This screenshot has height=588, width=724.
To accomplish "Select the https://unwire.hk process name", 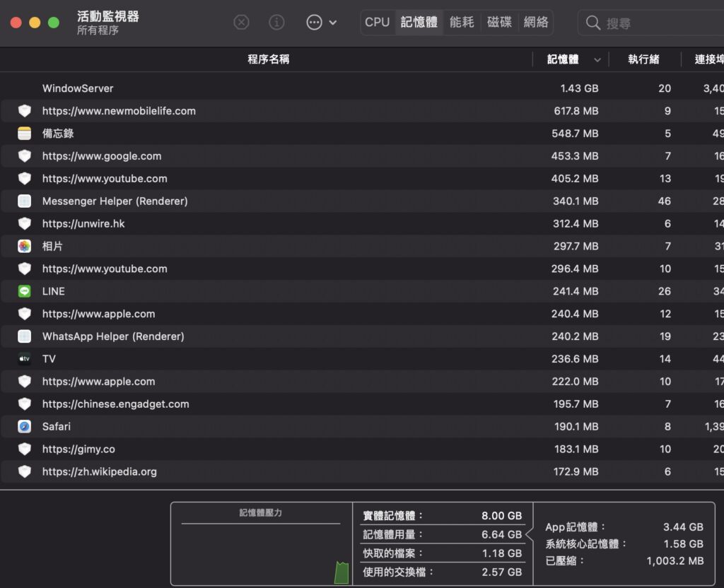I will click(x=83, y=224).
